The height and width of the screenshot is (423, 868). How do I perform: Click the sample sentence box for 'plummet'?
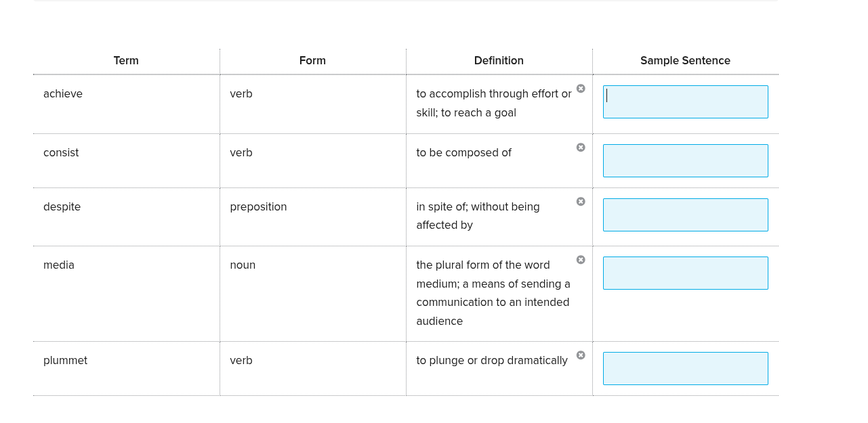coord(685,368)
